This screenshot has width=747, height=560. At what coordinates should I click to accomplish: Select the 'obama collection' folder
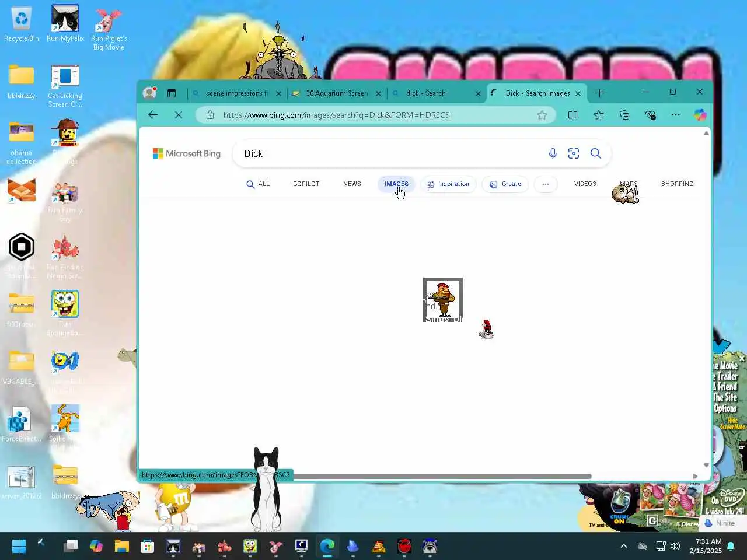tap(21, 143)
